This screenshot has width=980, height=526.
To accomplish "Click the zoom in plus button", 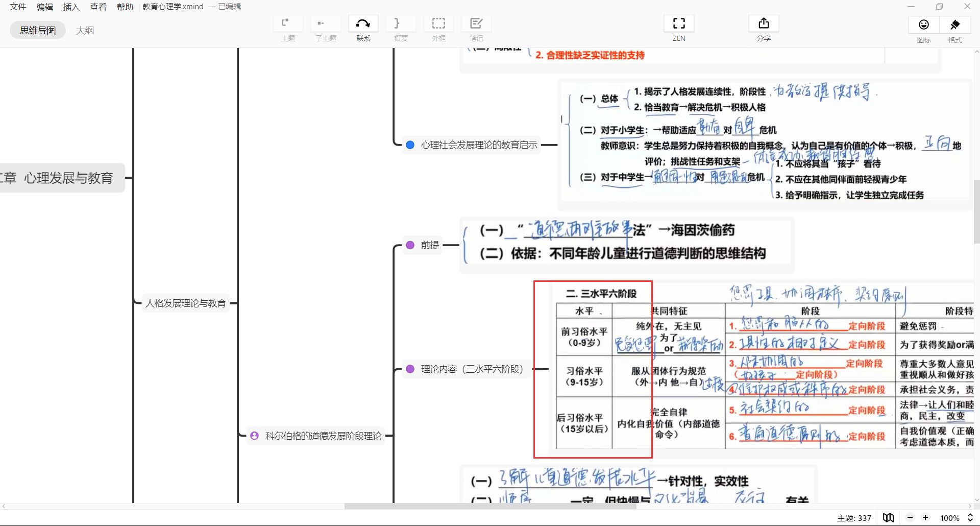I will [925, 518].
